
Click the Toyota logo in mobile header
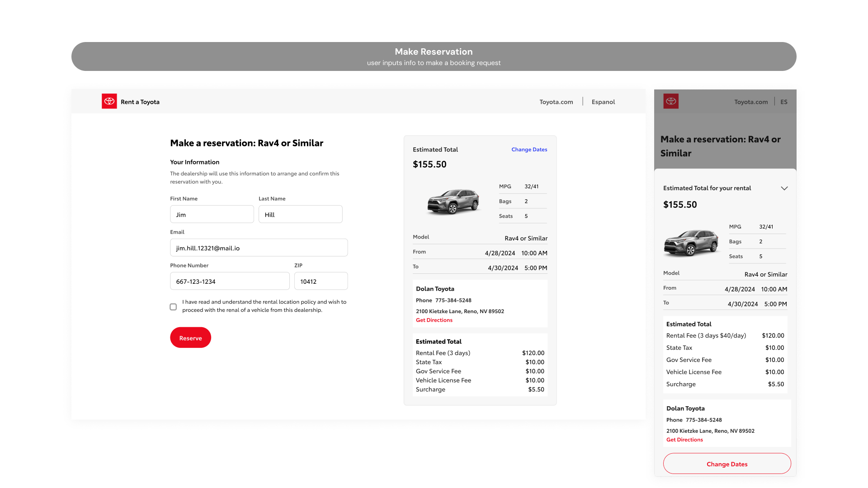(671, 101)
